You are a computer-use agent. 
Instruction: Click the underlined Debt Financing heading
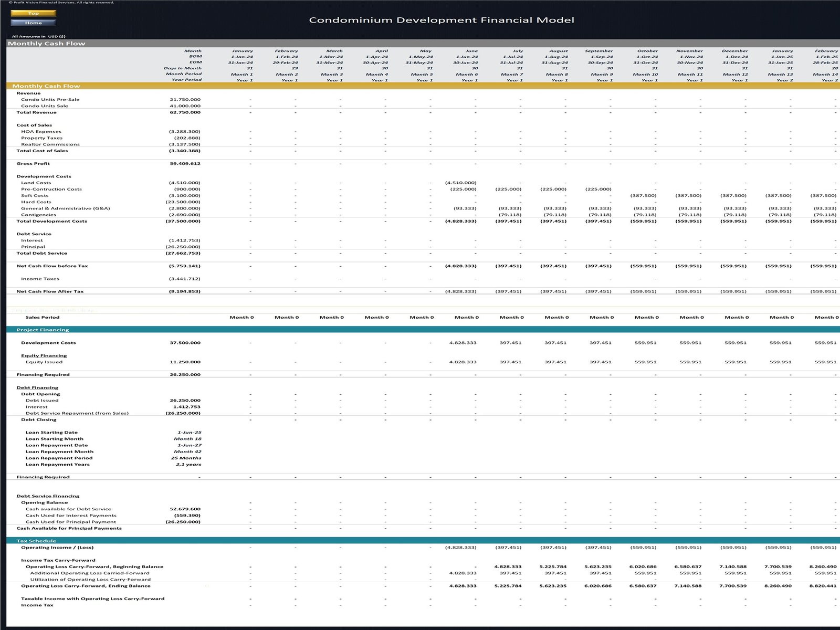[x=37, y=387]
